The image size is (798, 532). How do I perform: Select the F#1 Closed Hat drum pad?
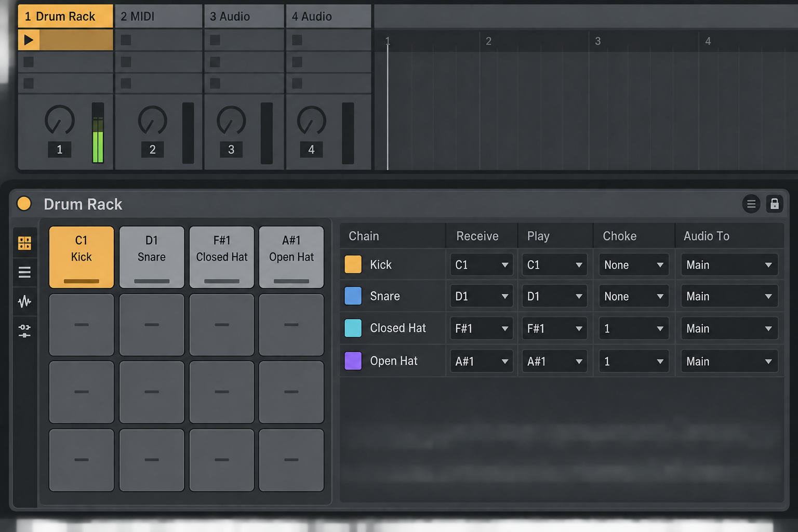tap(222, 257)
